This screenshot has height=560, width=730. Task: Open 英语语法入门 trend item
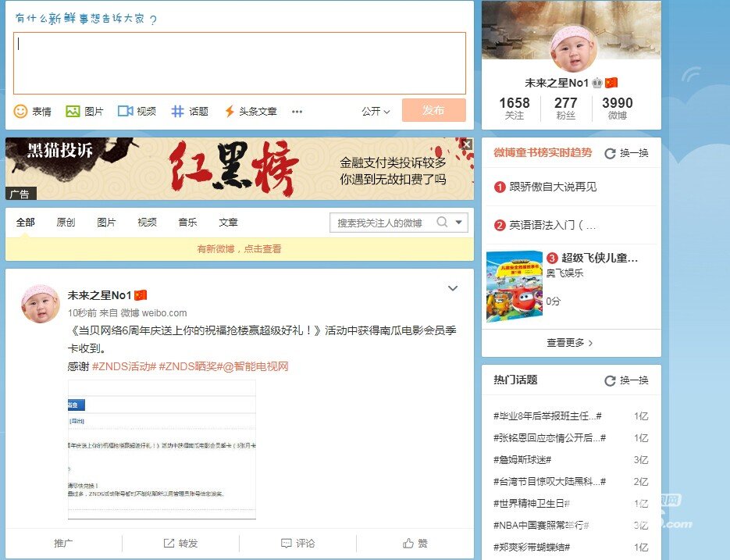point(552,226)
